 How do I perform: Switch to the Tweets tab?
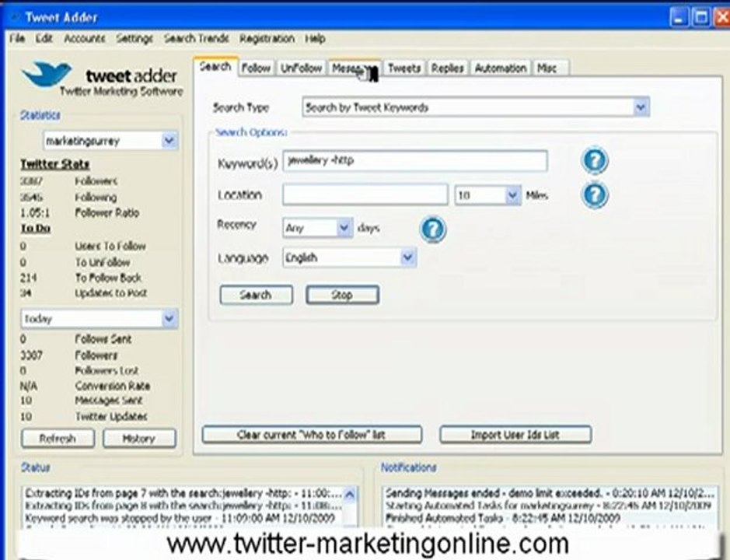point(404,68)
